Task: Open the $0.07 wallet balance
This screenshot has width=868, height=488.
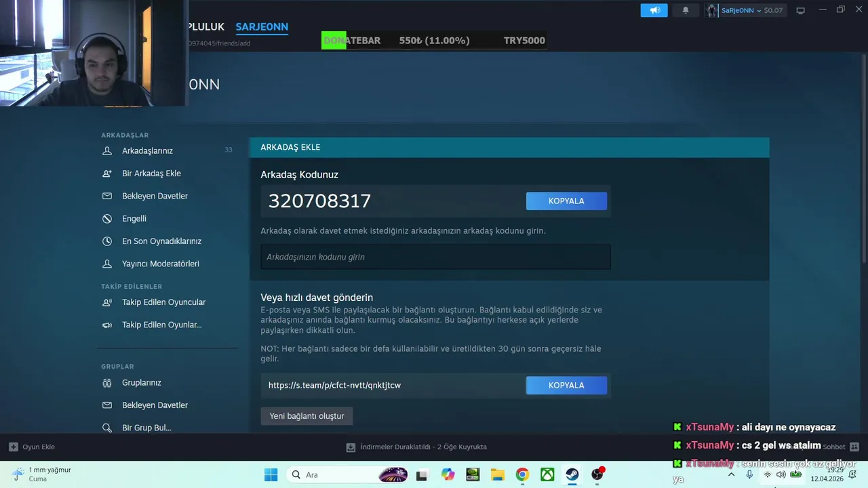Action: [x=773, y=10]
